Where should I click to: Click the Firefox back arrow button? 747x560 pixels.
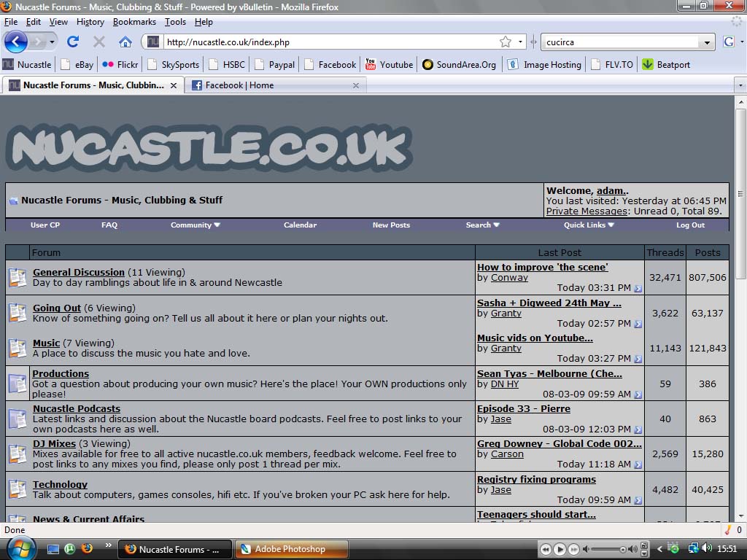click(15, 42)
